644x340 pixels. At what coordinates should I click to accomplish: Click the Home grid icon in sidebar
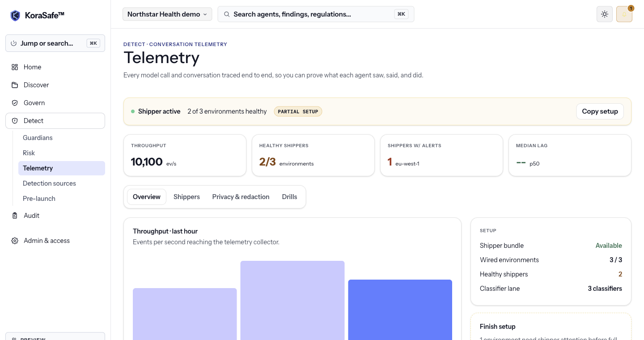(x=15, y=67)
